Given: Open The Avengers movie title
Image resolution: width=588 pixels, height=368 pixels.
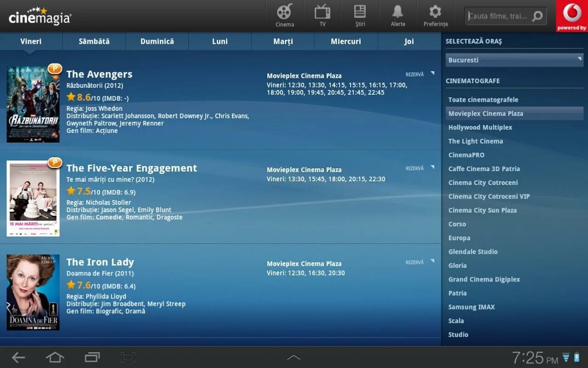Looking at the screenshot, I should click(99, 74).
